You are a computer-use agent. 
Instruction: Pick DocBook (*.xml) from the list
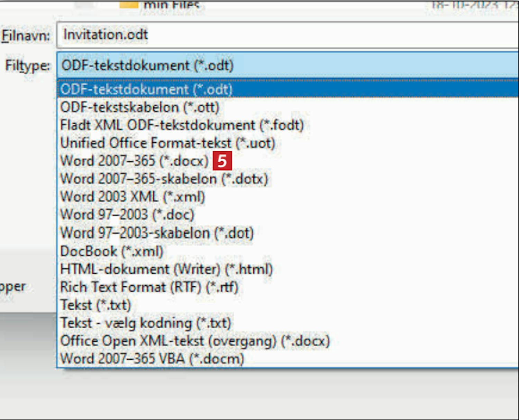[288, 251]
